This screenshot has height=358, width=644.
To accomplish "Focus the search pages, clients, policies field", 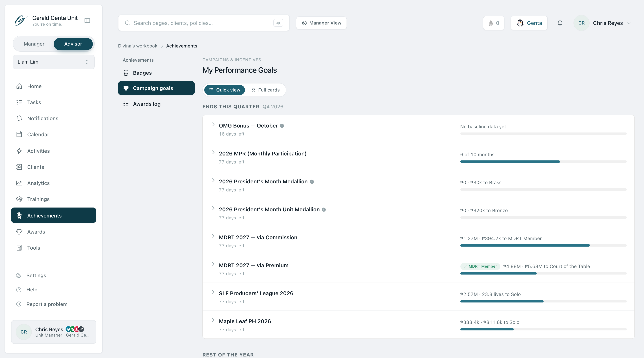I will pyautogui.click(x=204, y=23).
